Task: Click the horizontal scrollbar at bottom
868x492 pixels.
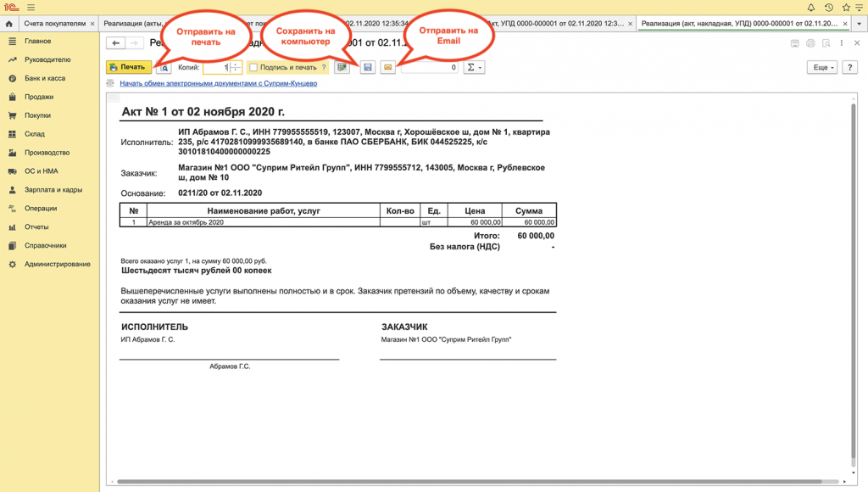Action: 477,482
